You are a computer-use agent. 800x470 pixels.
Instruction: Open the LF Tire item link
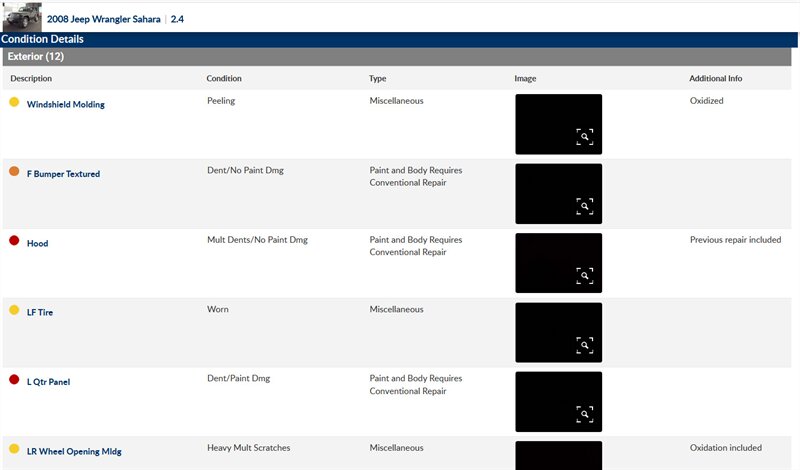pyautogui.click(x=40, y=313)
